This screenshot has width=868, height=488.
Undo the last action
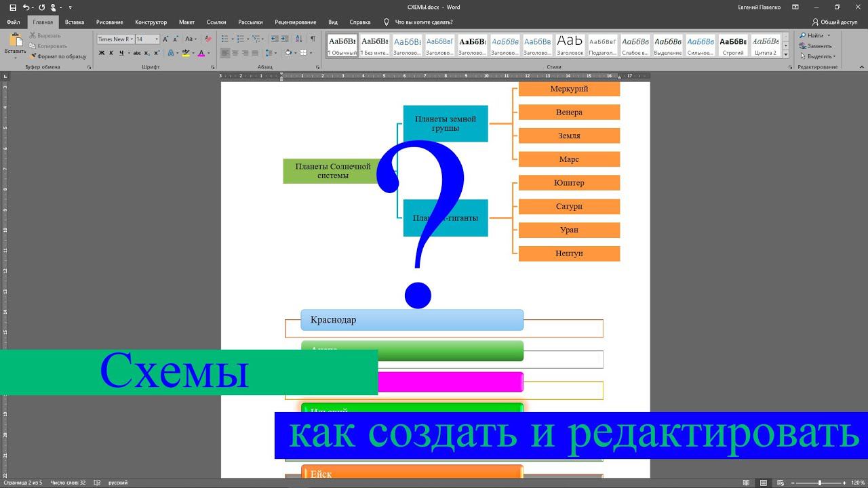[26, 7]
